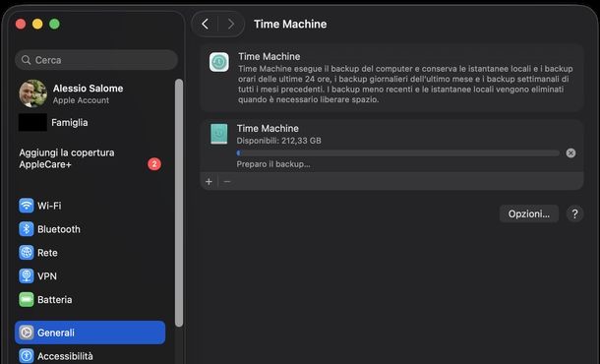Click the red notification badge 2

coord(154,164)
